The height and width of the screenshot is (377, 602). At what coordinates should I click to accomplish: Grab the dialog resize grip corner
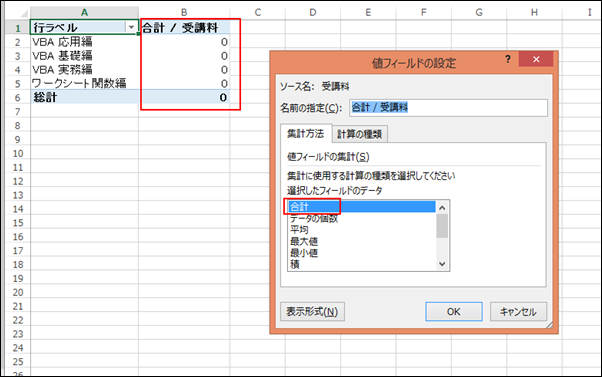549,325
